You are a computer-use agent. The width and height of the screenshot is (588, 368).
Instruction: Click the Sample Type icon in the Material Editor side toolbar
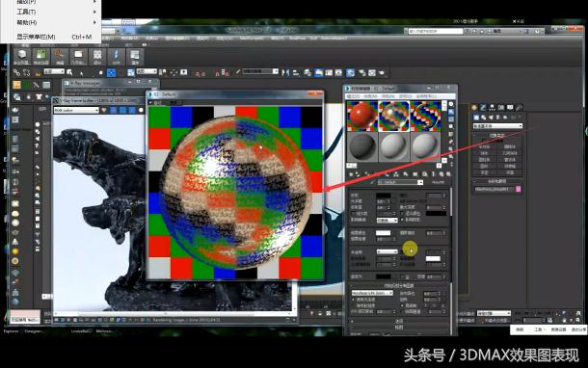tap(451, 105)
